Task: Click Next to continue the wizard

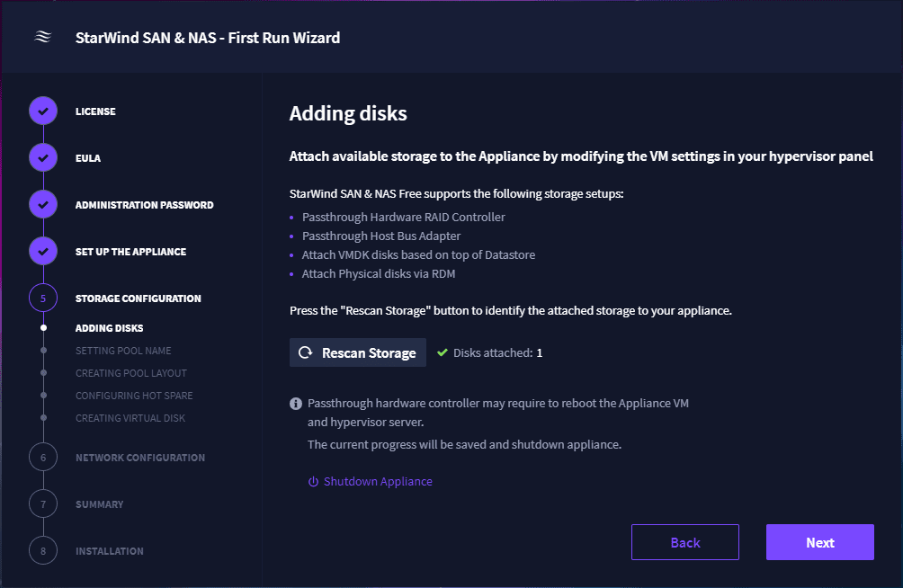Action: 819,542
